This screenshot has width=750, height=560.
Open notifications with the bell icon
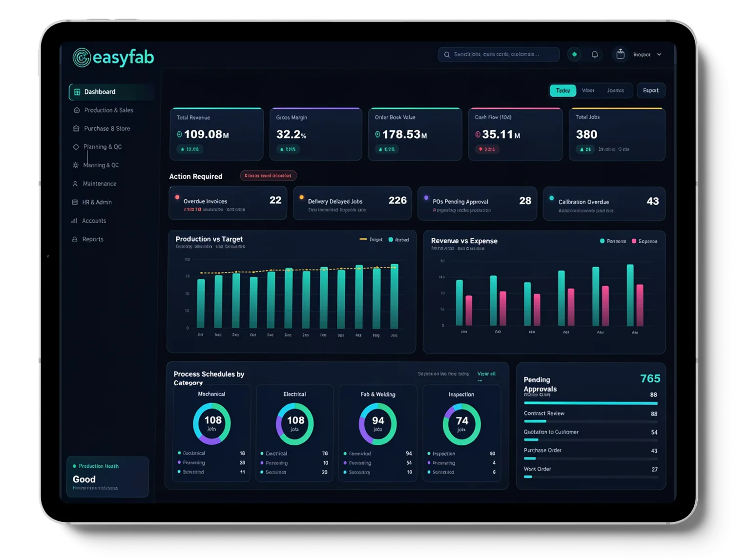(595, 55)
